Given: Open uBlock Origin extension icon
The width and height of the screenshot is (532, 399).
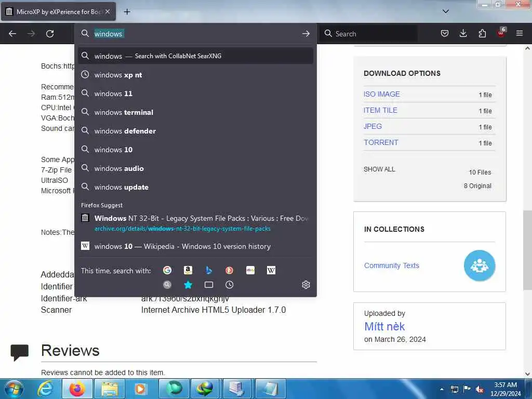Looking at the screenshot, I should coord(501,33).
